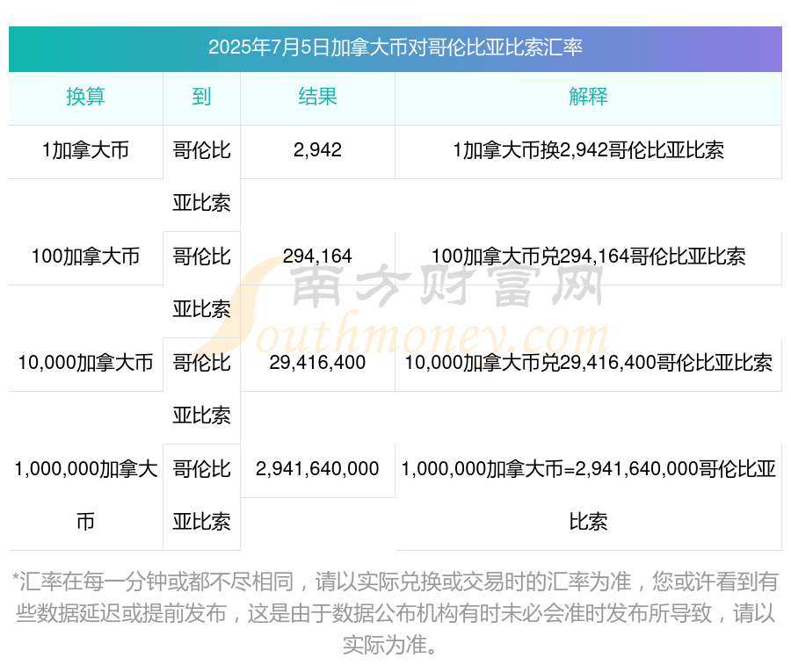The image size is (791, 672).
Task: Click the '结果' column header
Action: tap(317, 97)
